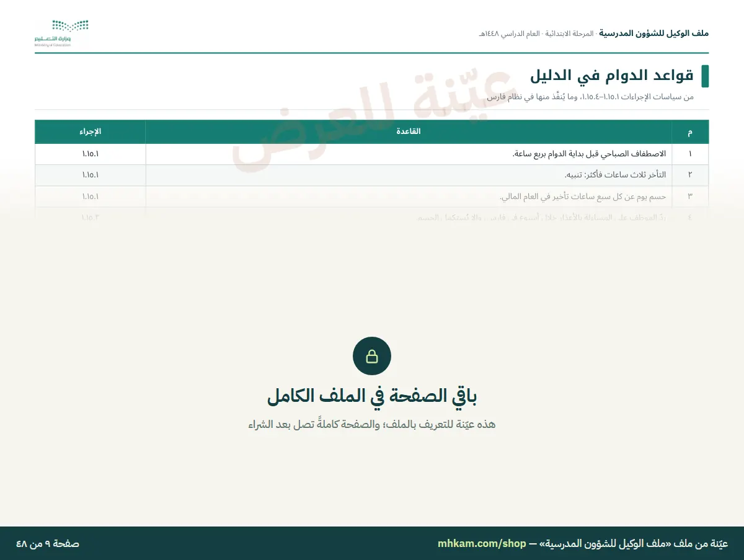Click the page indicator صفحة ٩ من ٤٨
This screenshot has width=744, height=560.
pyautogui.click(x=48, y=544)
